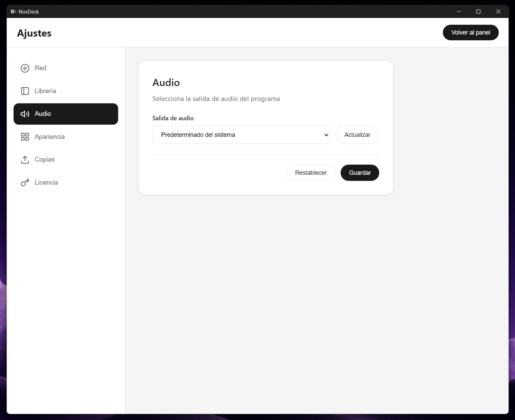
Task: Click the Licencia key icon
Action: click(25, 183)
